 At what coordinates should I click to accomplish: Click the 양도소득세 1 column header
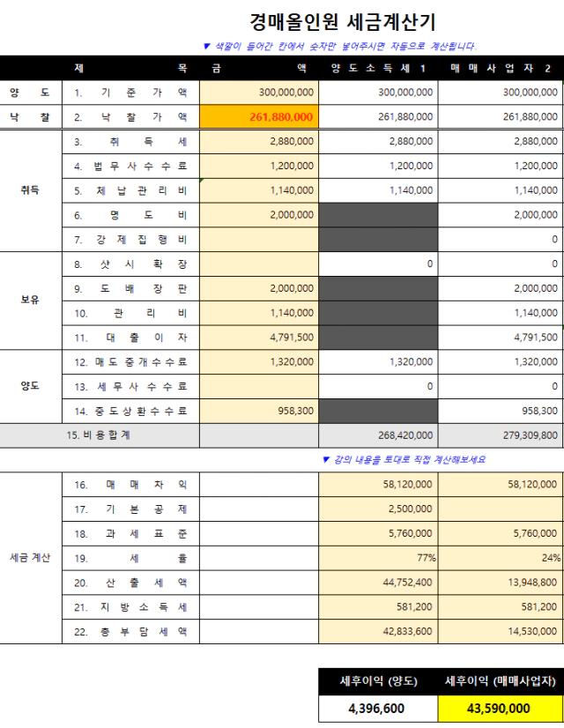pyautogui.click(x=378, y=68)
